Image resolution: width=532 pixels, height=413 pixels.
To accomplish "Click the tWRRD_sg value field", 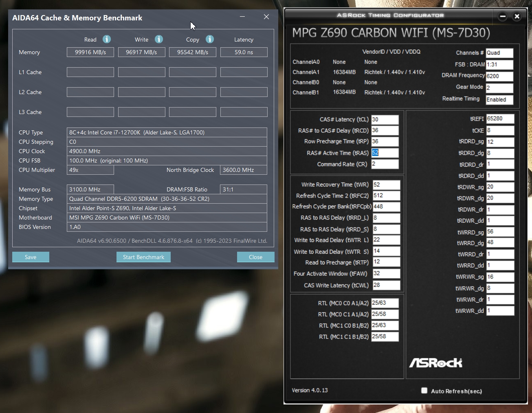I will pos(500,232).
